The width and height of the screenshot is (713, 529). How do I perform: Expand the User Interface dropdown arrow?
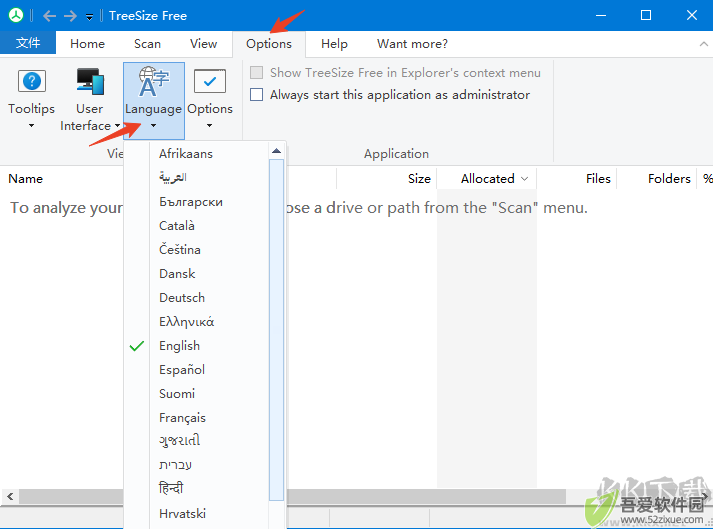pyautogui.click(x=117, y=126)
